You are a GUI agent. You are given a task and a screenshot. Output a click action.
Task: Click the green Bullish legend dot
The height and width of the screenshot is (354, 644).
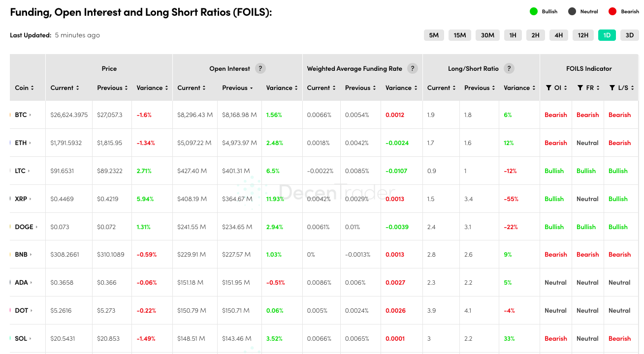pyautogui.click(x=534, y=11)
